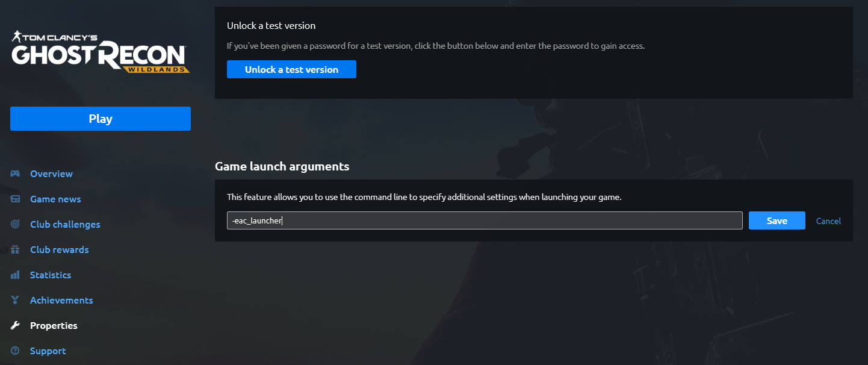Save the game launch arguments
This screenshot has height=365, width=868.
[777, 220]
